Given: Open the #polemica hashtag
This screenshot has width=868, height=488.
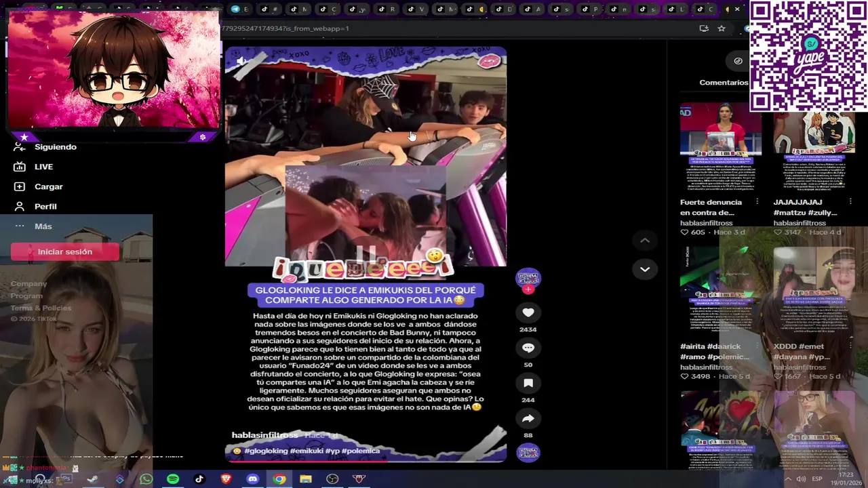Looking at the screenshot, I should click(361, 451).
